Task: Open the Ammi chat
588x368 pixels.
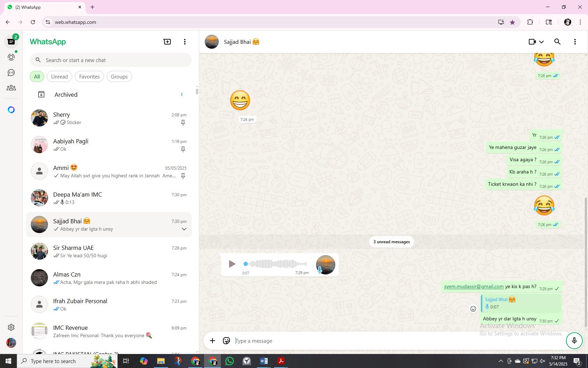Action: [x=109, y=171]
